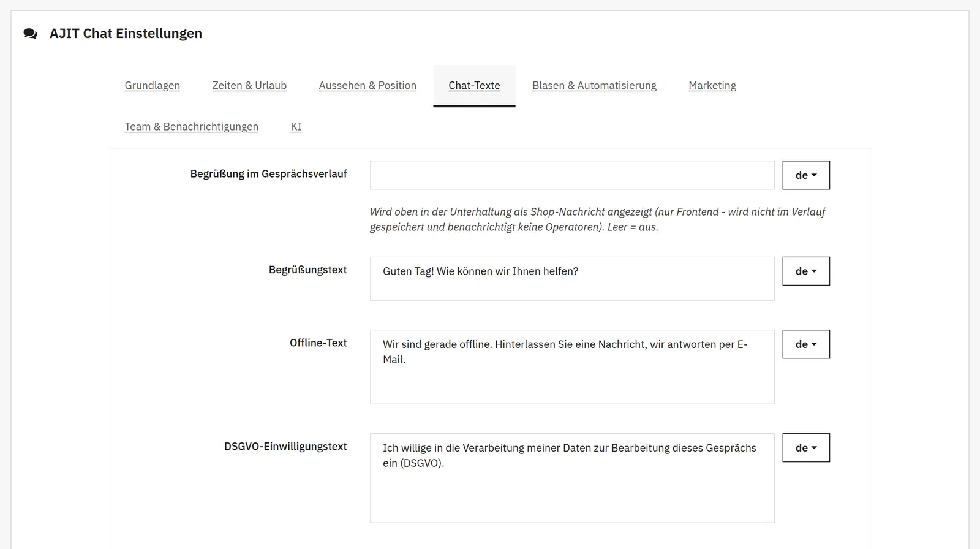Open language dropdown for Begrüßung im Gesprächsverlauf
980x549 pixels.
coord(806,175)
